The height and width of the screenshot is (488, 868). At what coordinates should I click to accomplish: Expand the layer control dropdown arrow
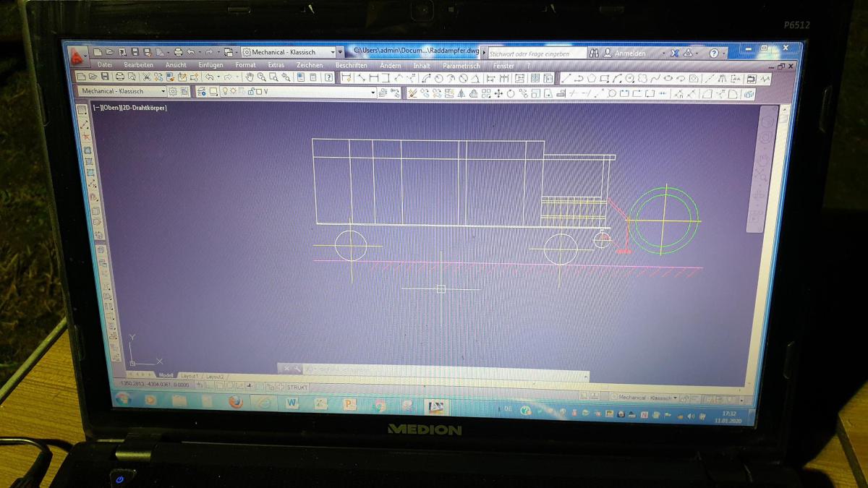coord(373,91)
